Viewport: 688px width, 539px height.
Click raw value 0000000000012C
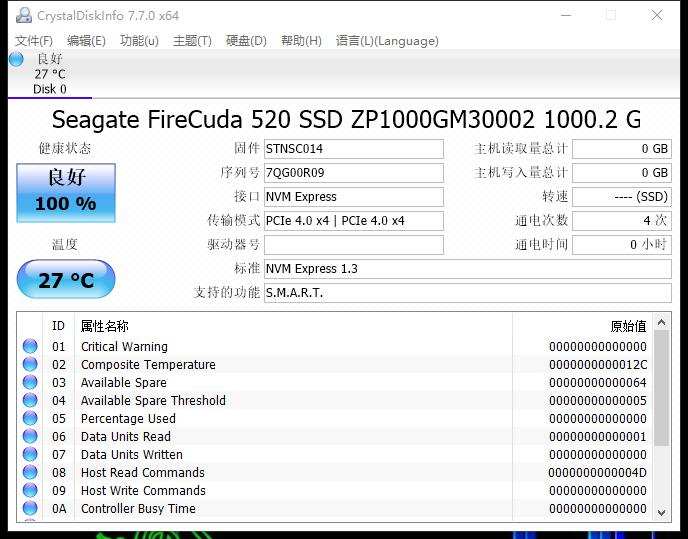598,365
